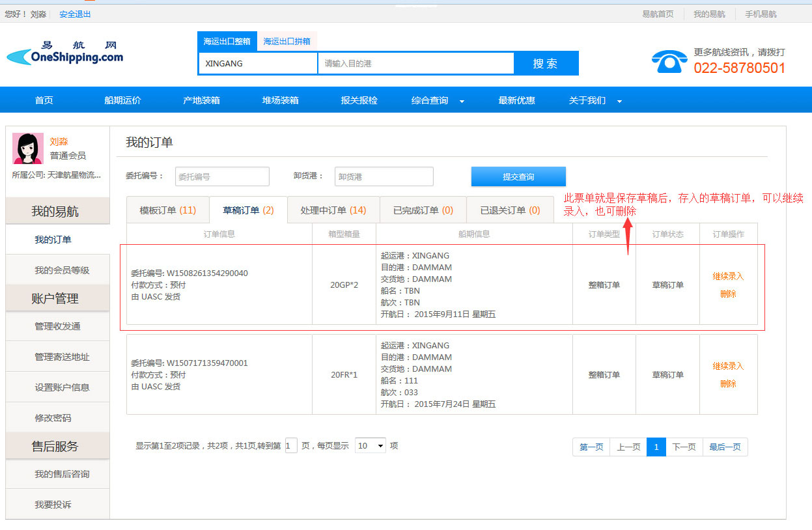Delete the 20FR*1 draft order
This screenshot has height=530, width=812.
[x=727, y=384]
